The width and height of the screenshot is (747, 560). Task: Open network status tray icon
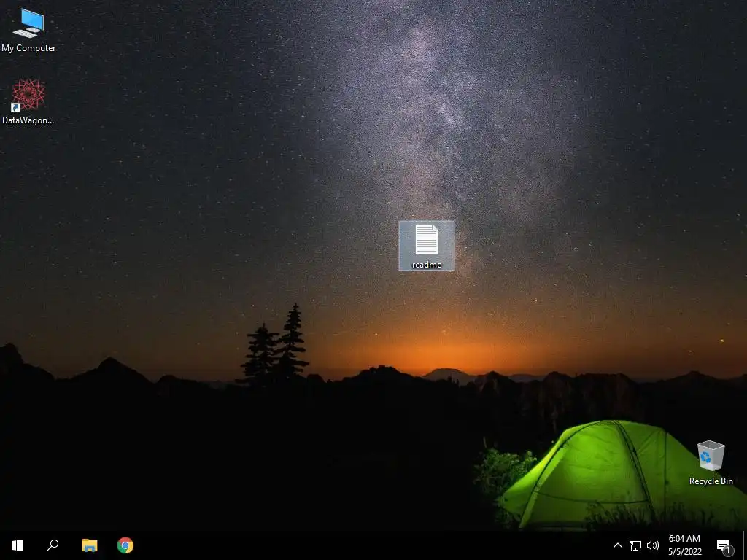[635, 545]
